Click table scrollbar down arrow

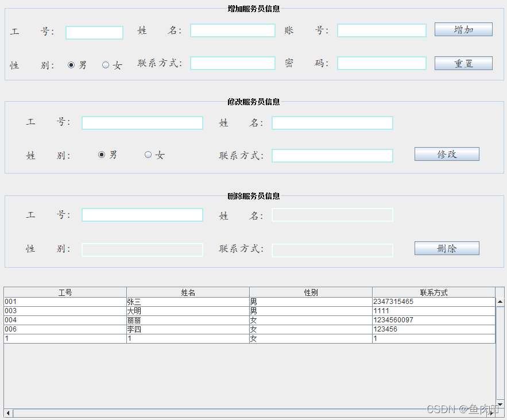(500, 404)
